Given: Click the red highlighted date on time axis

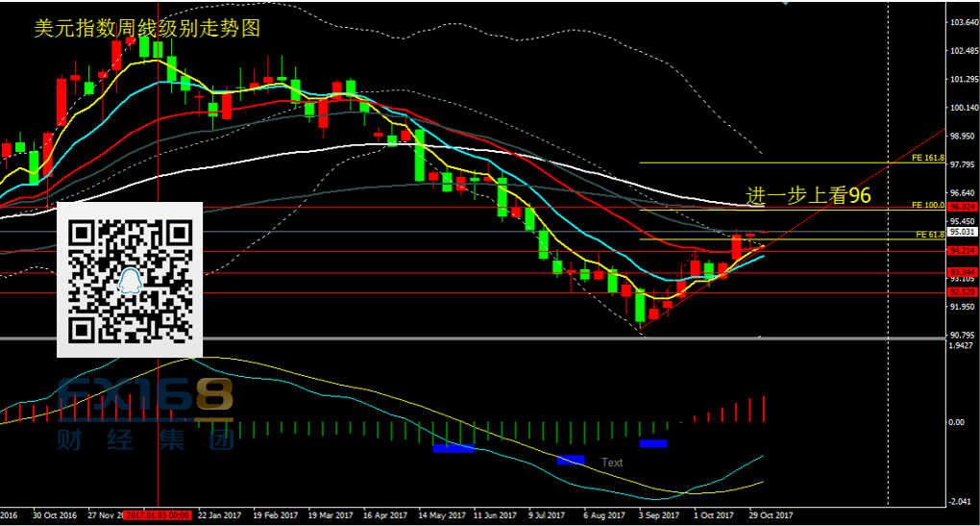Looking at the screenshot, I should pos(169,514).
